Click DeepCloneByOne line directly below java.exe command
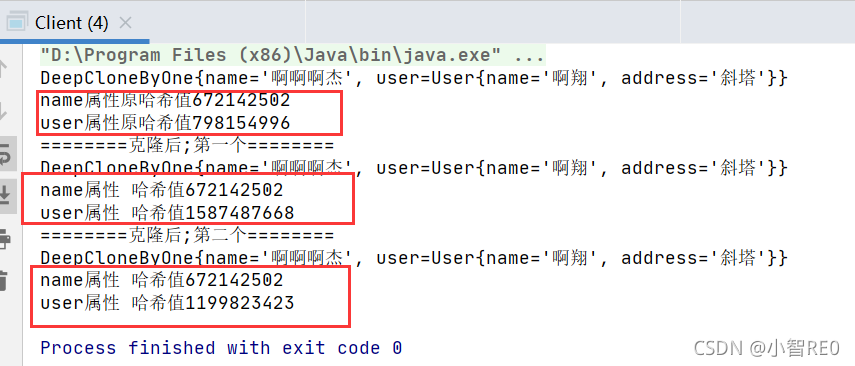Image resolution: width=855 pixels, height=366 pixels. (x=414, y=78)
